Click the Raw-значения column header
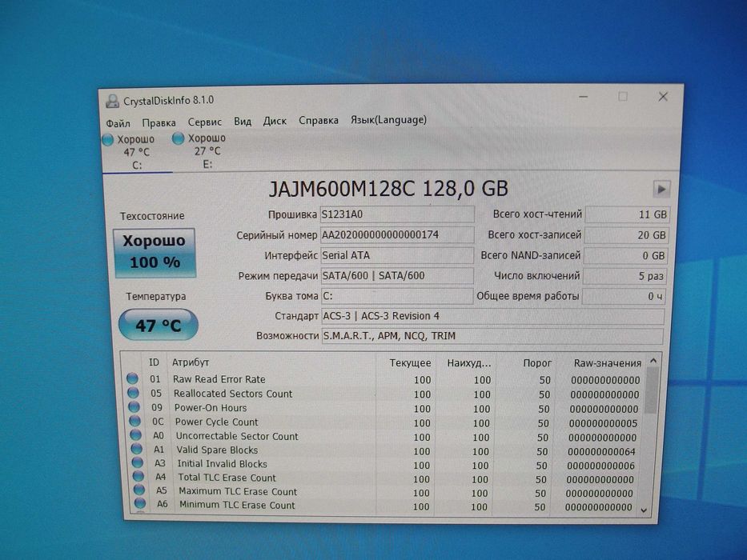Viewport: 747px width, 560px height. pos(607,363)
